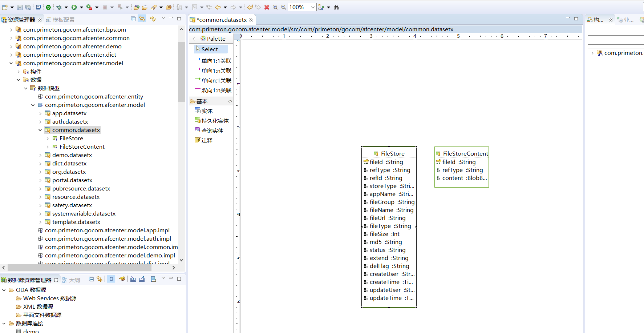Click the zoom in magnifier icon
Screen dimensions: 644x333
tap(275, 7)
